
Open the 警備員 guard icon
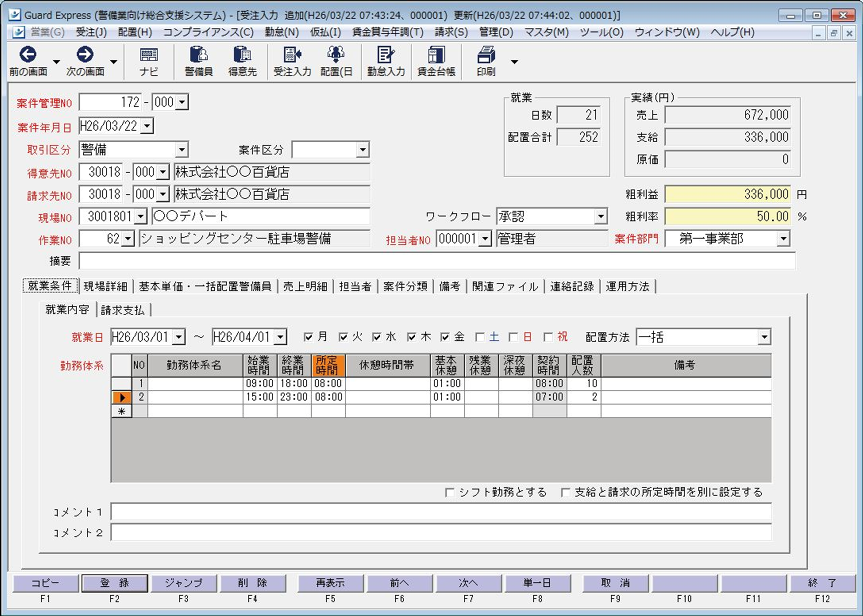tap(198, 55)
